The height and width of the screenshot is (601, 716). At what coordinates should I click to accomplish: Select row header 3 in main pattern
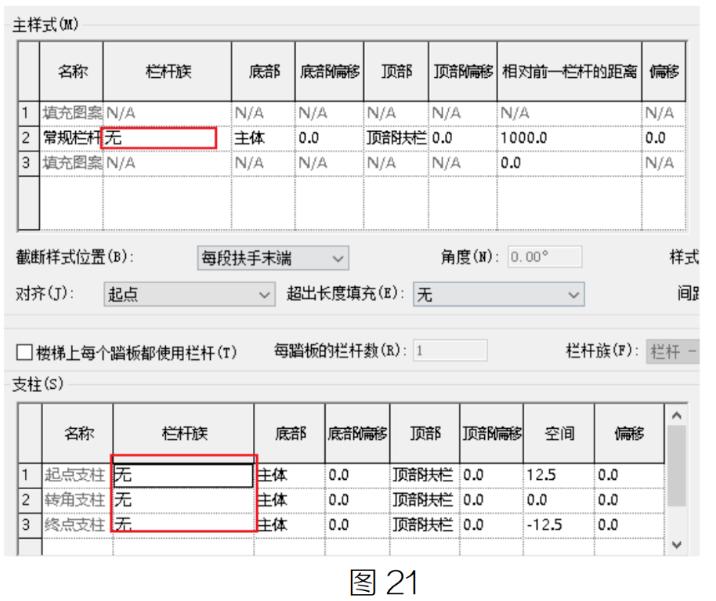click(28, 163)
